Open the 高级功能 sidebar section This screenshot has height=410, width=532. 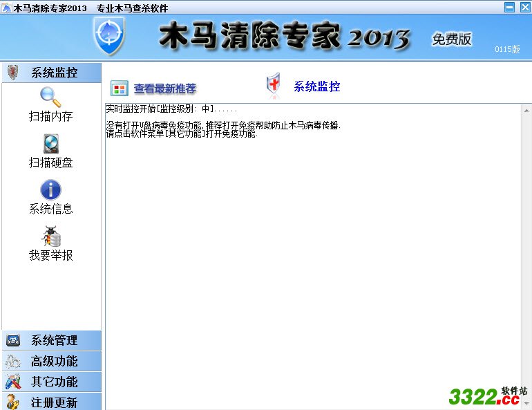[x=52, y=361]
